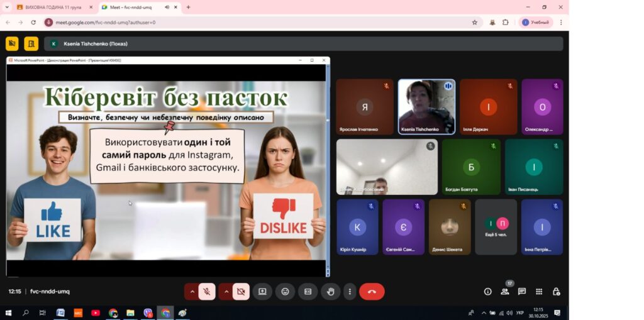
Task: Toggle captions in the meeting toolbar
Action: point(308,292)
